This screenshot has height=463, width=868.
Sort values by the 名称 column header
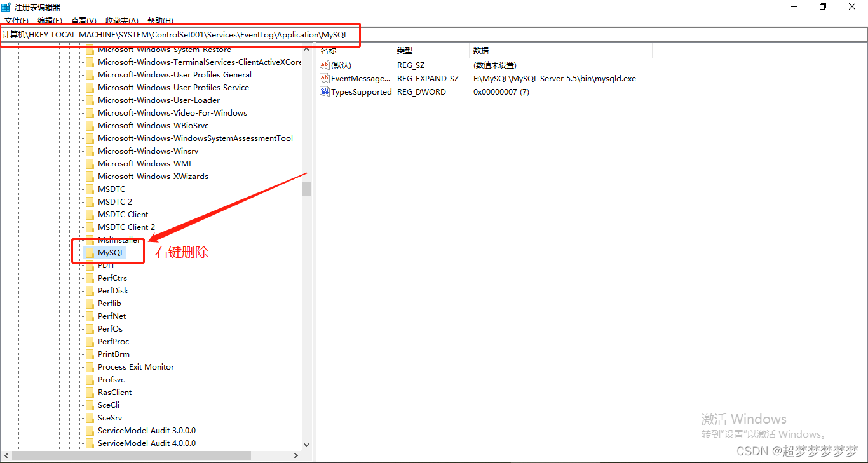coord(355,50)
